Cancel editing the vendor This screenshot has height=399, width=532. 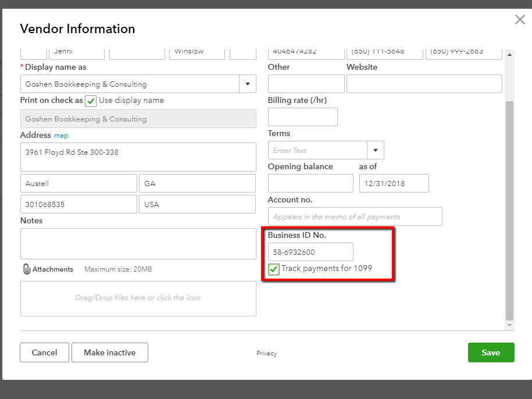(44, 352)
